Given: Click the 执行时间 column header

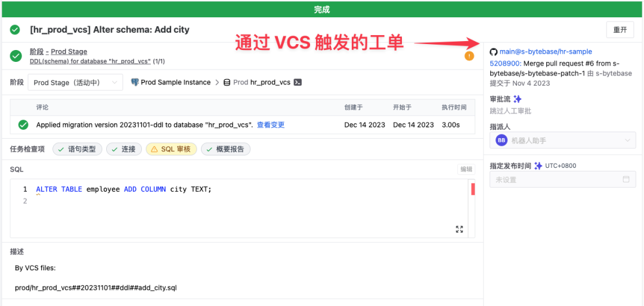Looking at the screenshot, I should tap(454, 108).
